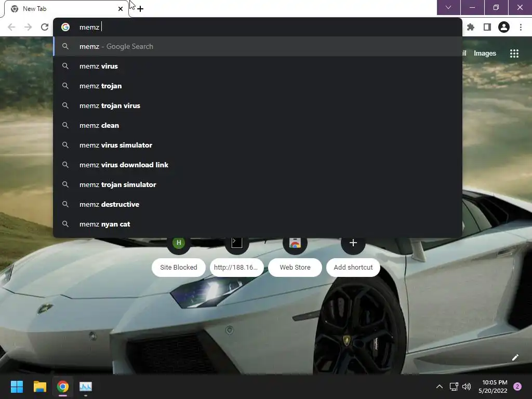Open the resource monitor taskbar app
Image resolution: width=532 pixels, height=399 pixels.
tap(86, 387)
